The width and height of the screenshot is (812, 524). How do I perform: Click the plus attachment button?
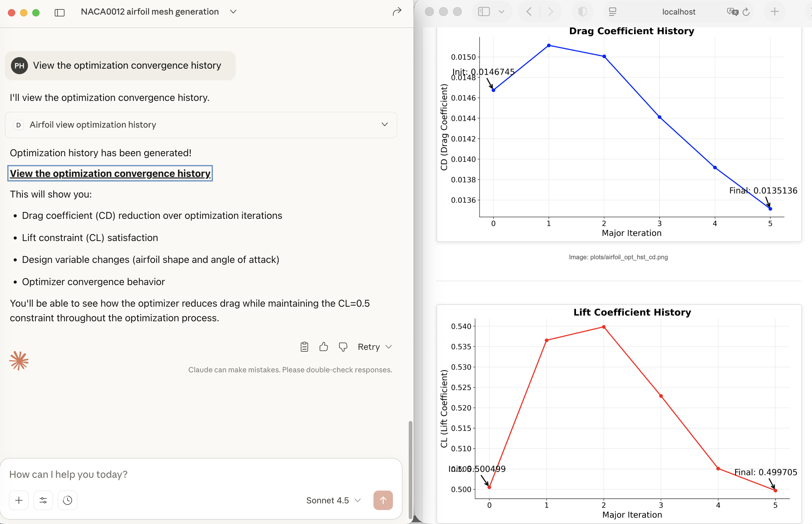click(19, 500)
